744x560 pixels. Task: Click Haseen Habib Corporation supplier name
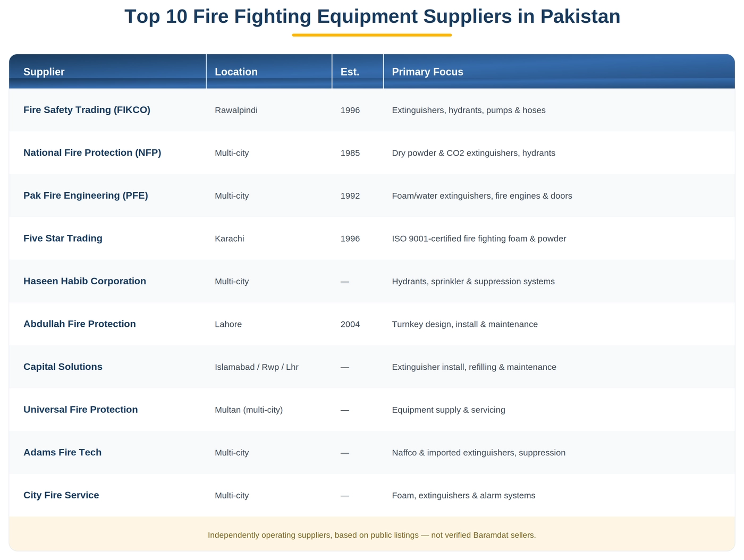[84, 281]
